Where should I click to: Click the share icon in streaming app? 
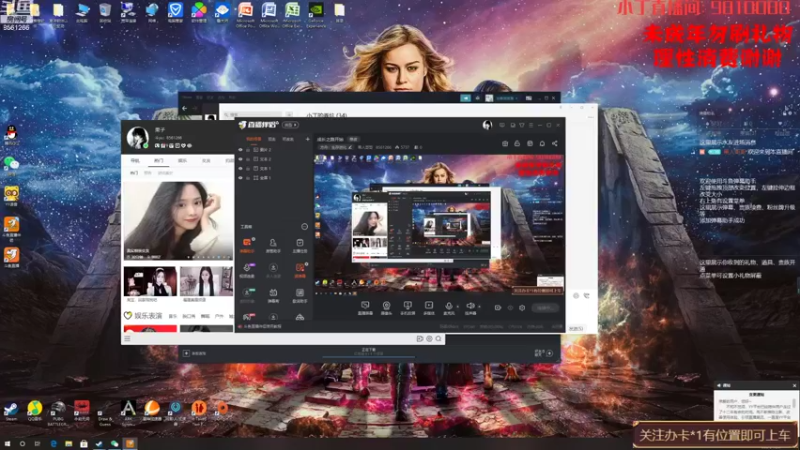[x=555, y=144]
